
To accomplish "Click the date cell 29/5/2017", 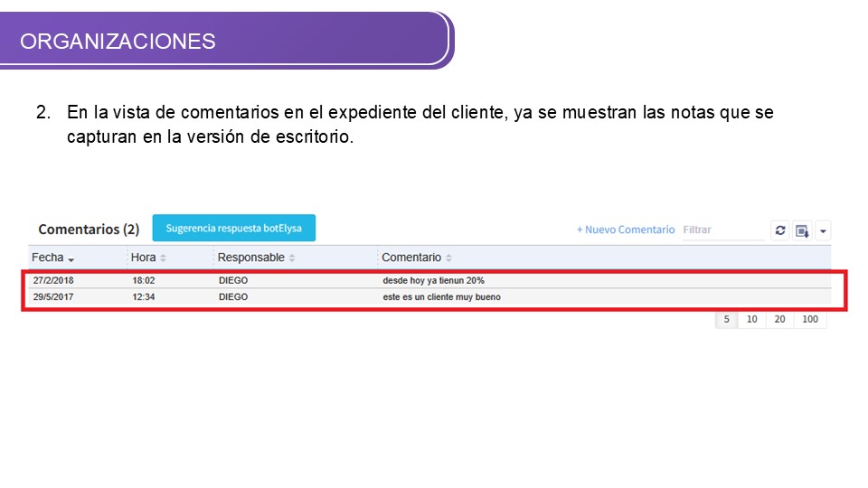I will 53,297.
